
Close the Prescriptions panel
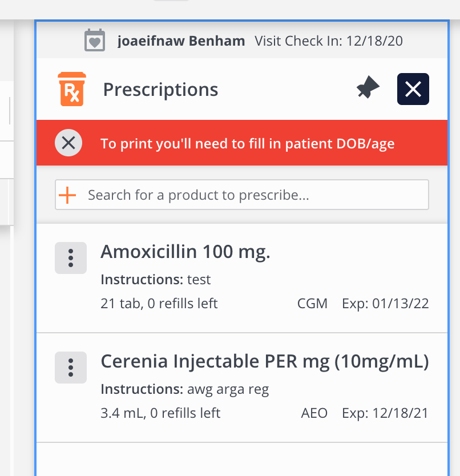[x=413, y=89]
